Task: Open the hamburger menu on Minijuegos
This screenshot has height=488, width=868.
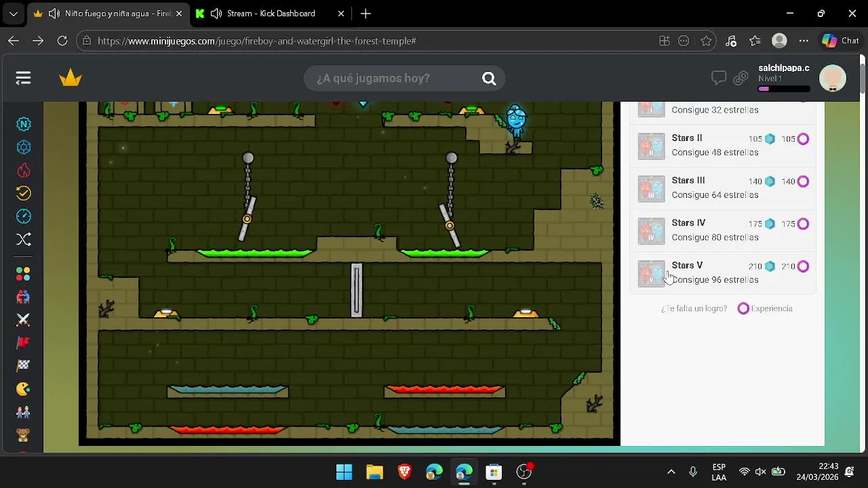Action: click(23, 79)
